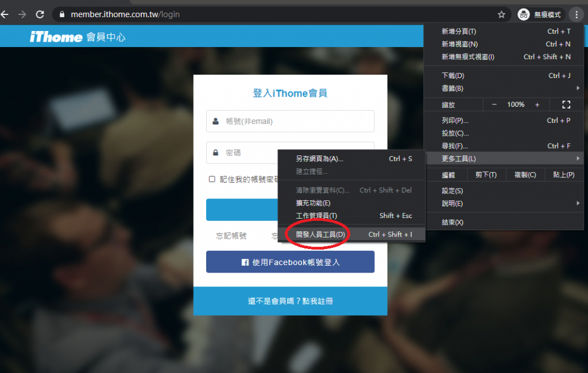
Task: Bookmark this page with the star icon
Action: pyautogui.click(x=501, y=14)
